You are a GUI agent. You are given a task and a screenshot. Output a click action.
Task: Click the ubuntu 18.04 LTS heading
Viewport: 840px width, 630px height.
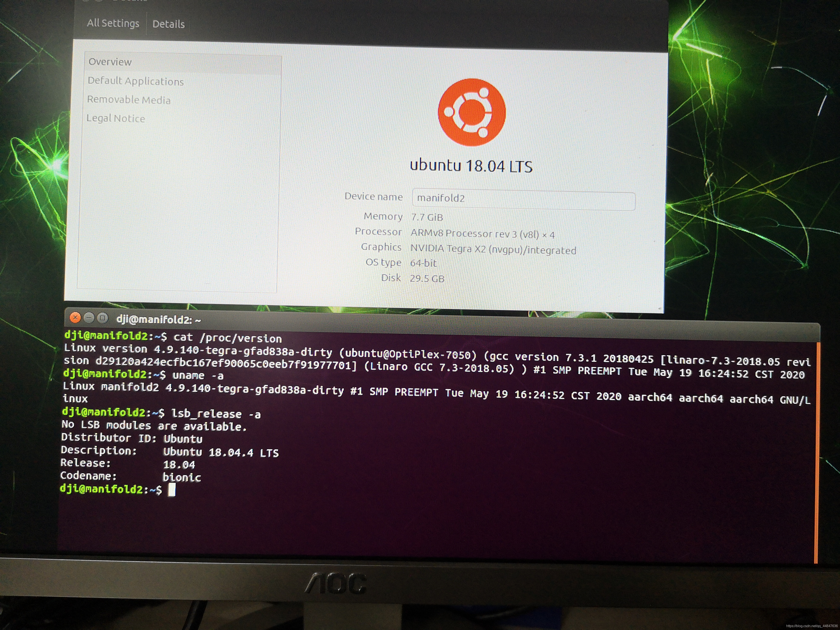point(471,166)
